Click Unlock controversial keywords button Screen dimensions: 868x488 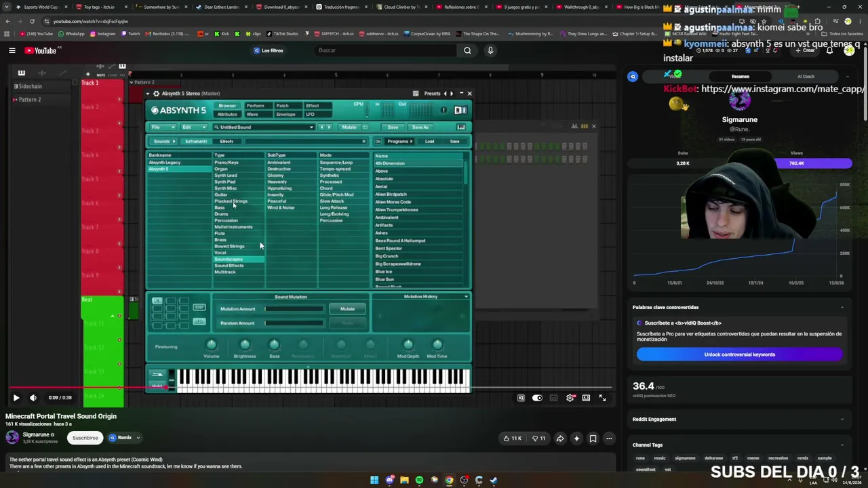point(739,354)
